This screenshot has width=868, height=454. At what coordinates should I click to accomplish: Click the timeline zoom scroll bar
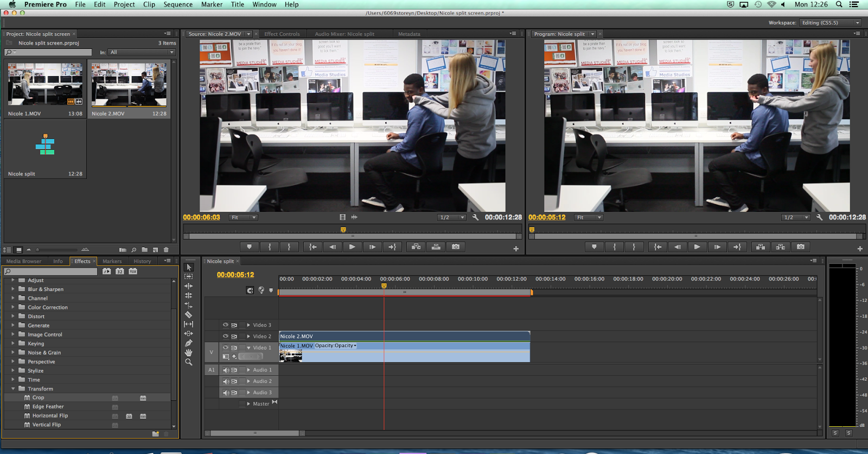(x=255, y=433)
